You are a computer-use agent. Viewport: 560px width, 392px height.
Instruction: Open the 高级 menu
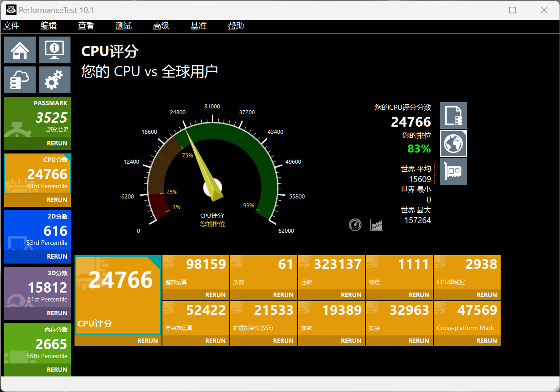point(161,26)
